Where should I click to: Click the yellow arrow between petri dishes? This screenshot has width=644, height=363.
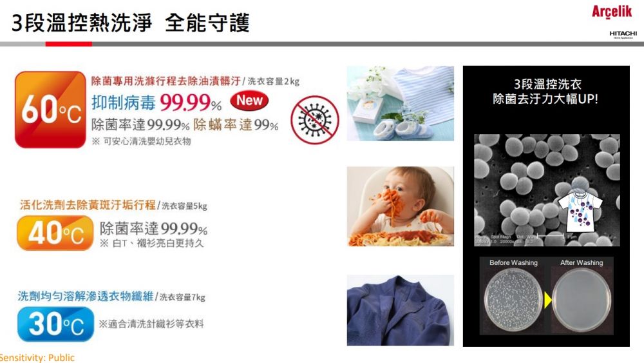(547, 300)
